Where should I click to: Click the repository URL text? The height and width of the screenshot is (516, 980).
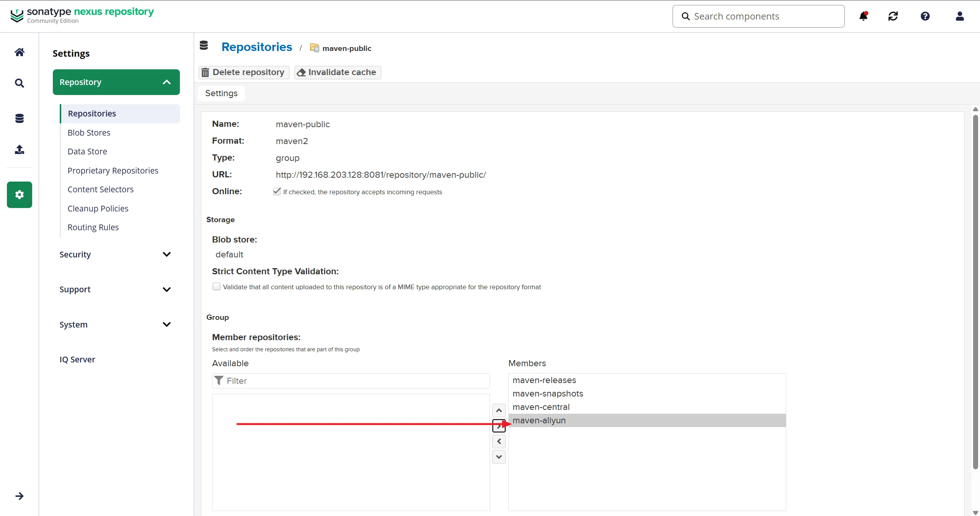click(381, 175)
